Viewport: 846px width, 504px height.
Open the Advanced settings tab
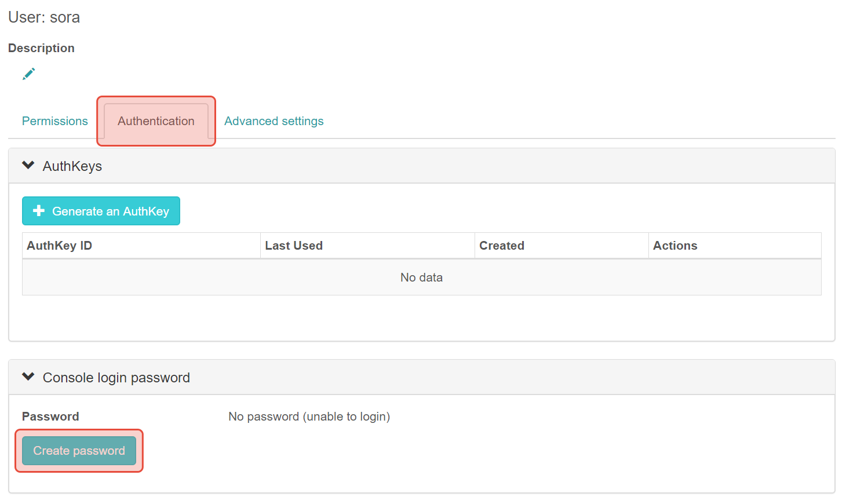[274, 120]
